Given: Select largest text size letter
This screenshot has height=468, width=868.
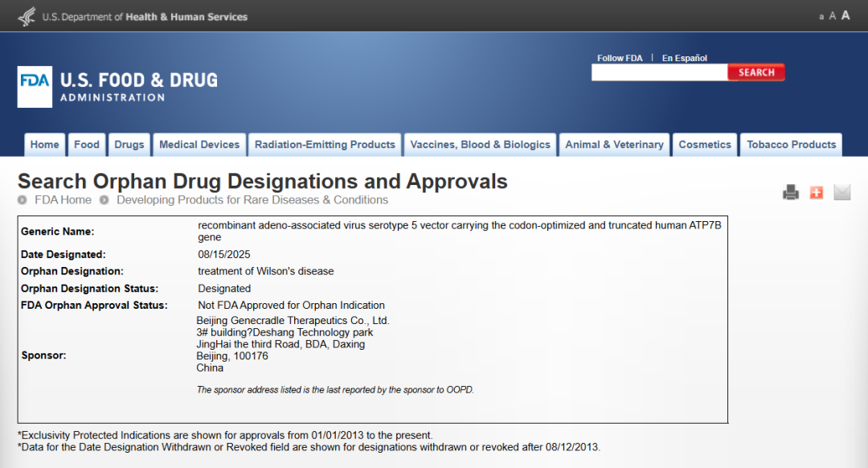Looking at the screenshot, I should pos(845,15).
